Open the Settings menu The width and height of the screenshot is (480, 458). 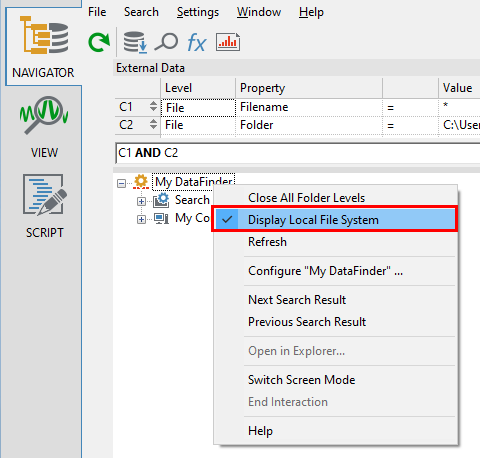pos(198,12)
